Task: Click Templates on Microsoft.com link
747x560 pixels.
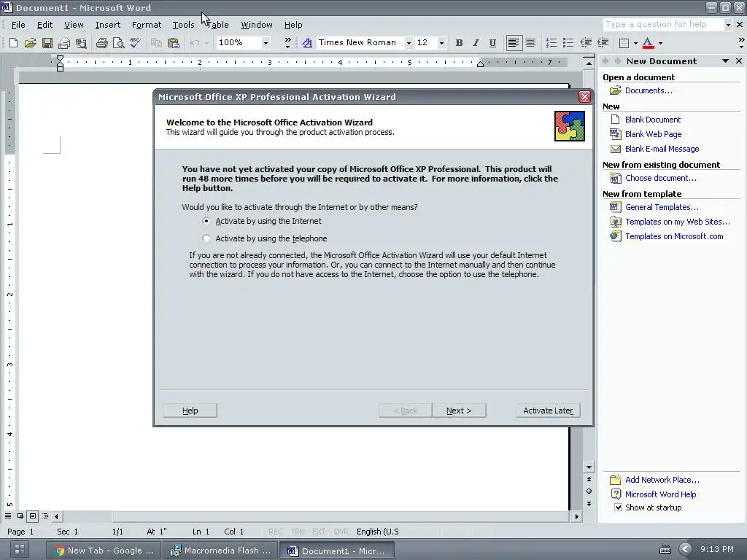Action: tap(674, 236)
